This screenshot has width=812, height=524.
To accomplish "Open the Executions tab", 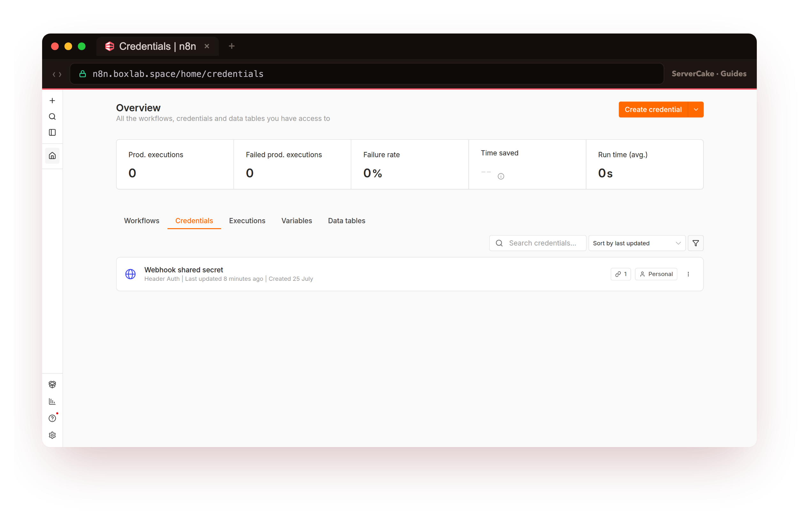I will click(247, 221).
